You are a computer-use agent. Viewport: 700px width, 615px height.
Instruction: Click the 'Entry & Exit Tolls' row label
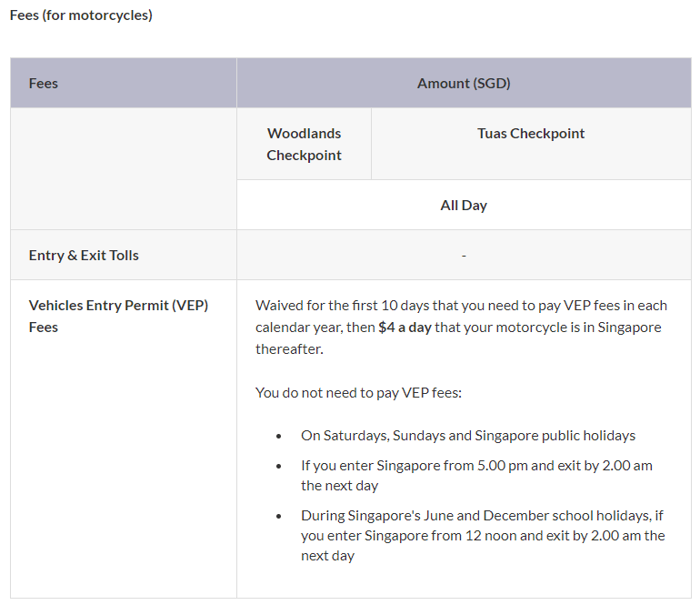click(x=84, y=256)
